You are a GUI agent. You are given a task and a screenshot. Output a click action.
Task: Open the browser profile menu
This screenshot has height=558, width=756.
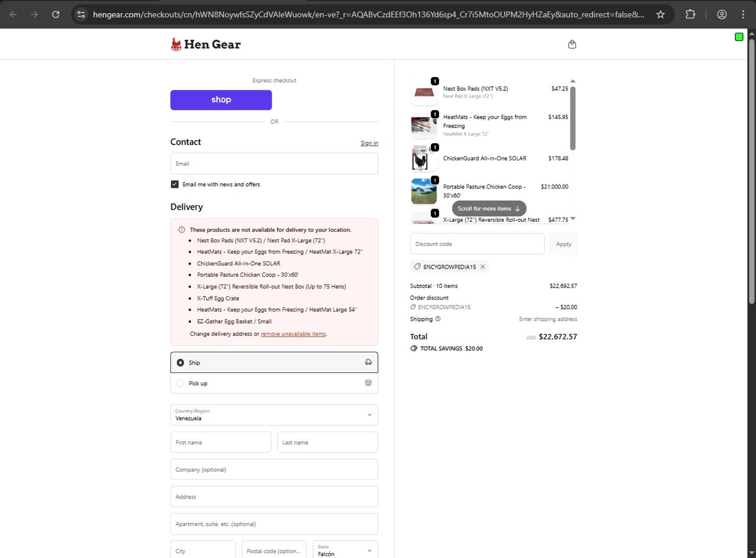722,15
